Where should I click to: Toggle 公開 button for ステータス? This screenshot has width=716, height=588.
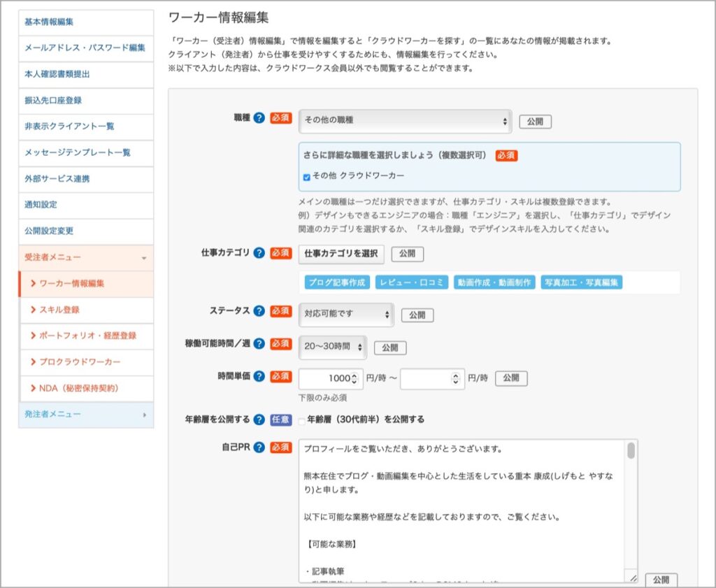point(417,315)
